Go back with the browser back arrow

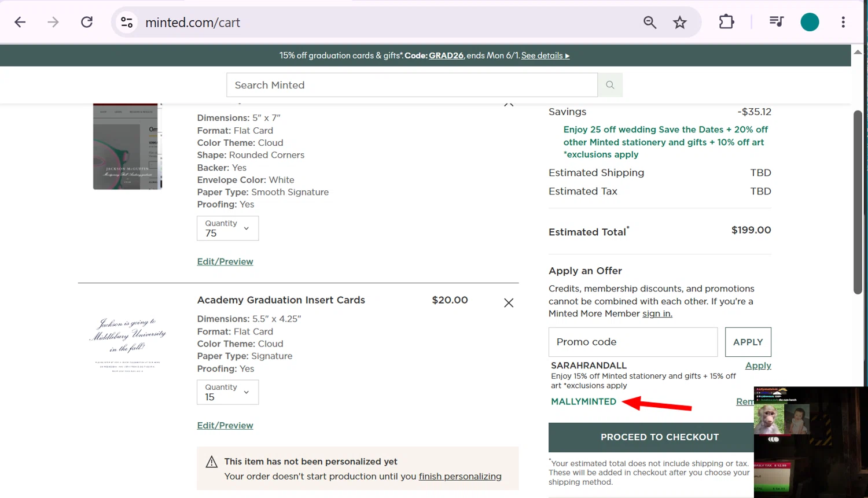(x=20, y=23)
